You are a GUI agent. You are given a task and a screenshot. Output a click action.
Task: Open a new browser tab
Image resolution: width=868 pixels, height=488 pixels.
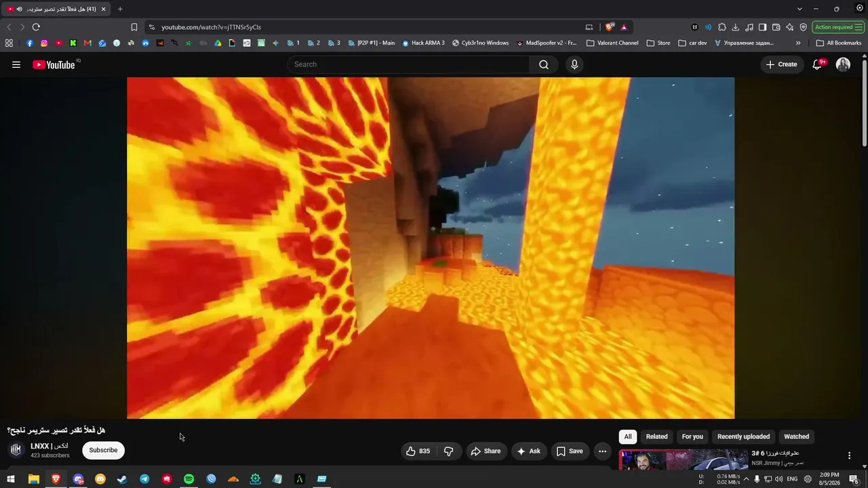tap(120, 9)
